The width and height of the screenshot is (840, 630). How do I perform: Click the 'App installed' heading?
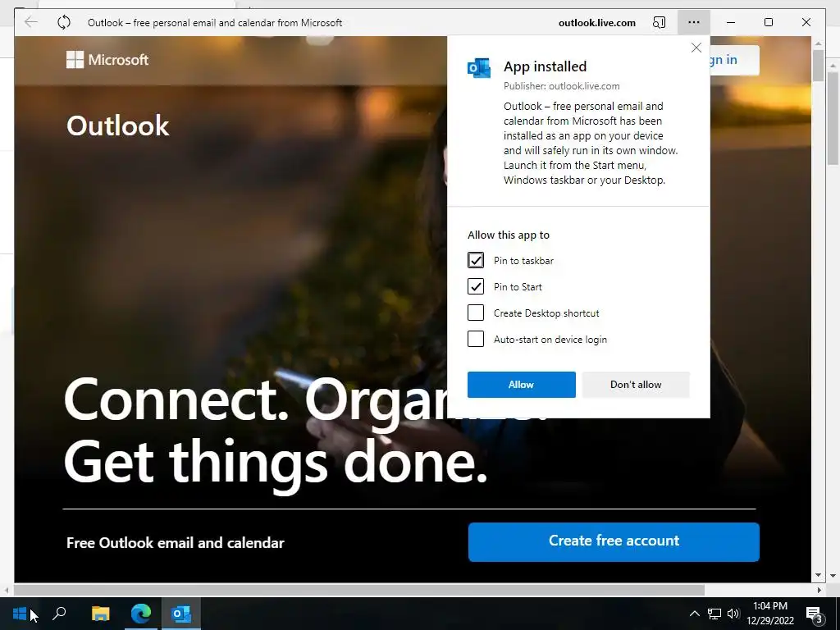(545, 66)
